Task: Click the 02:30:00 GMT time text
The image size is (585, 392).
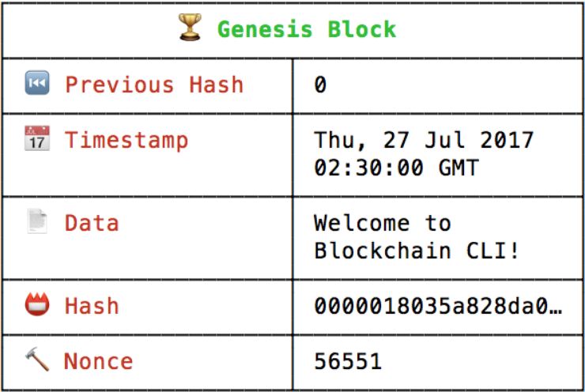Action: (396, 168)
